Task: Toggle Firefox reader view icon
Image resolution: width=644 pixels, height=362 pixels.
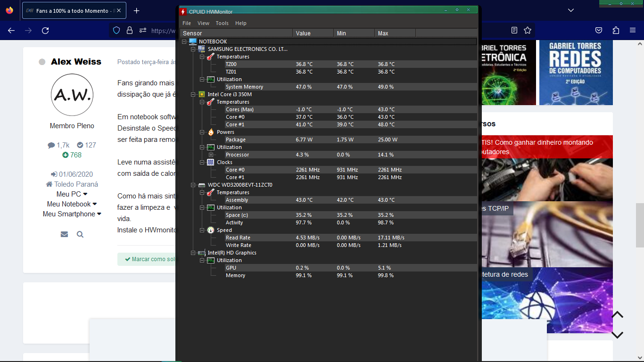Action: (x=514, y=30)
